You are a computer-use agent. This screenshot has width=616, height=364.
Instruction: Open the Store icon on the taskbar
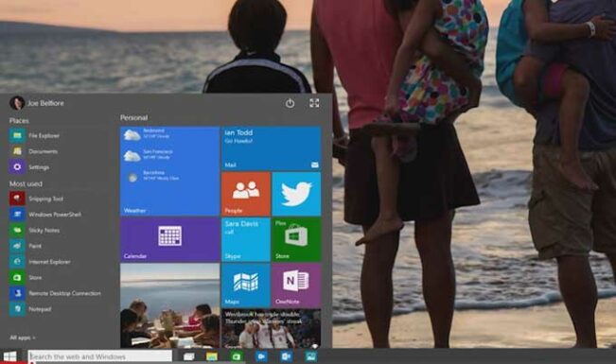(x=237, y=356)
